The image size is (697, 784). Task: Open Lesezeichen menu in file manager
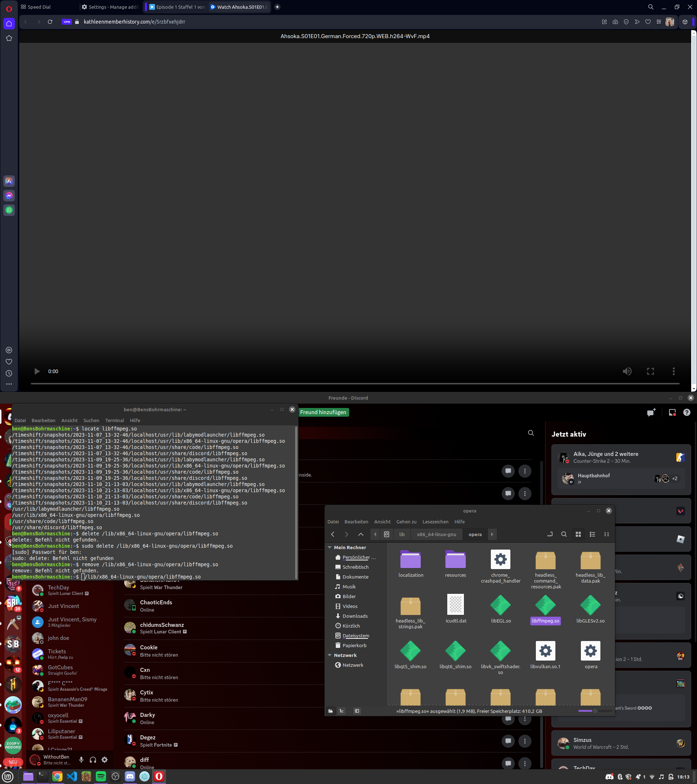(x=435, y=522)
